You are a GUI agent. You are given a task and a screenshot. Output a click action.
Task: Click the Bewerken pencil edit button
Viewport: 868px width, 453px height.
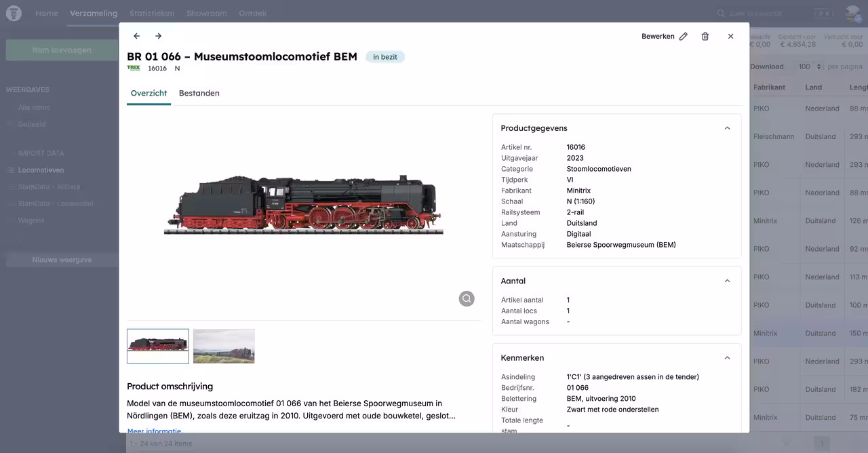pos(665,37)
